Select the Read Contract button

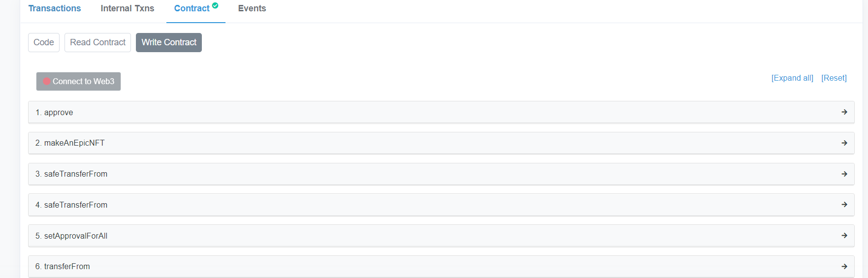coord(97,42)
